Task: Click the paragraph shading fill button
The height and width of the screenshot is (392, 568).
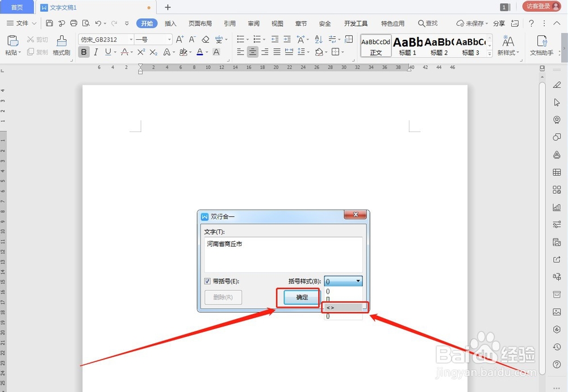Action: pyautogui.click(x=319, y=52)
